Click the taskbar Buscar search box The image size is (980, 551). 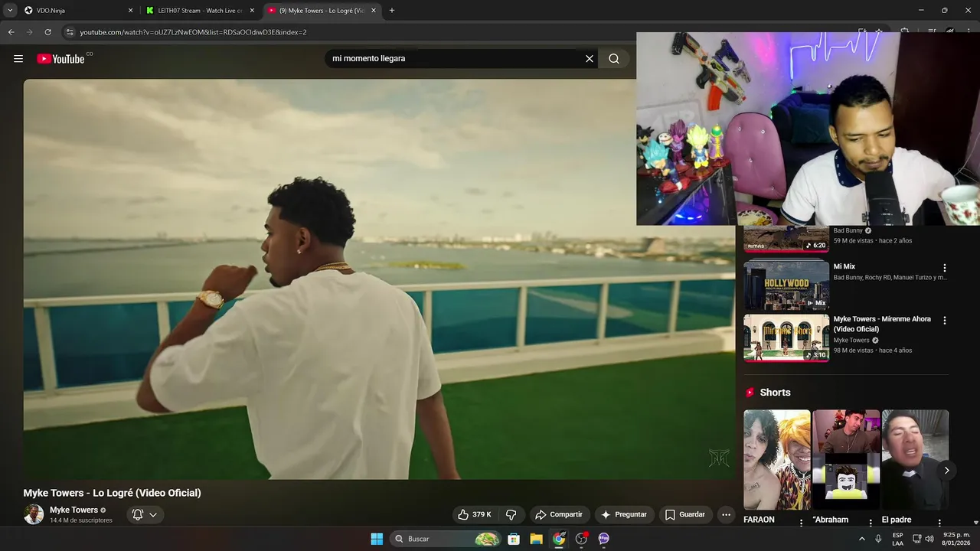(446, 539)
